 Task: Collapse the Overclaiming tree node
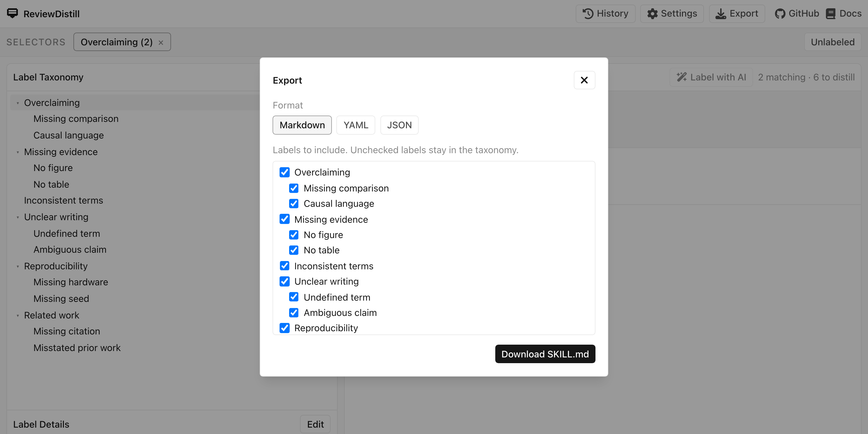18,103
